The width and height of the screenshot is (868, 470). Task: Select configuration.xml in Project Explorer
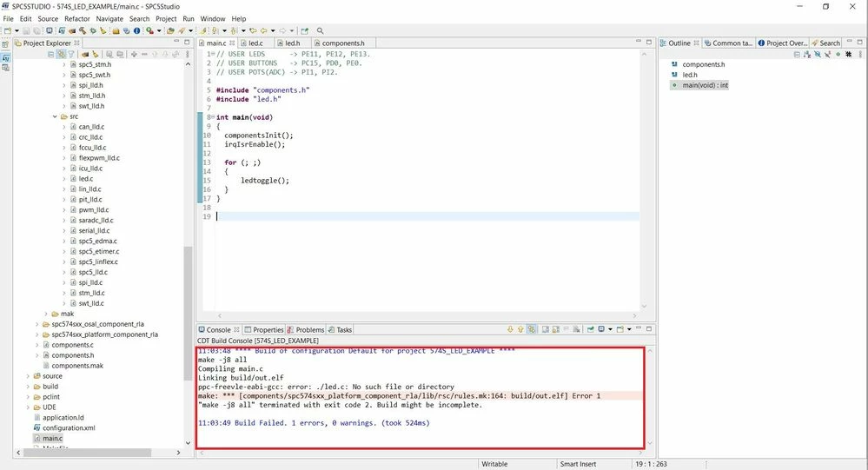(x=69, y=427)
